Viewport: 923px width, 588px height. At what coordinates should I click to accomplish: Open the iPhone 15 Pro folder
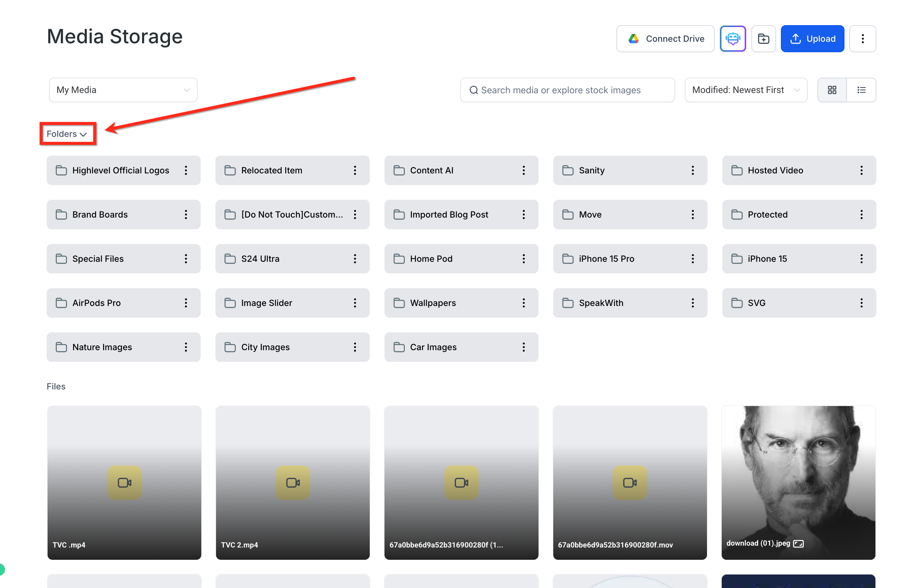[606, 259]
